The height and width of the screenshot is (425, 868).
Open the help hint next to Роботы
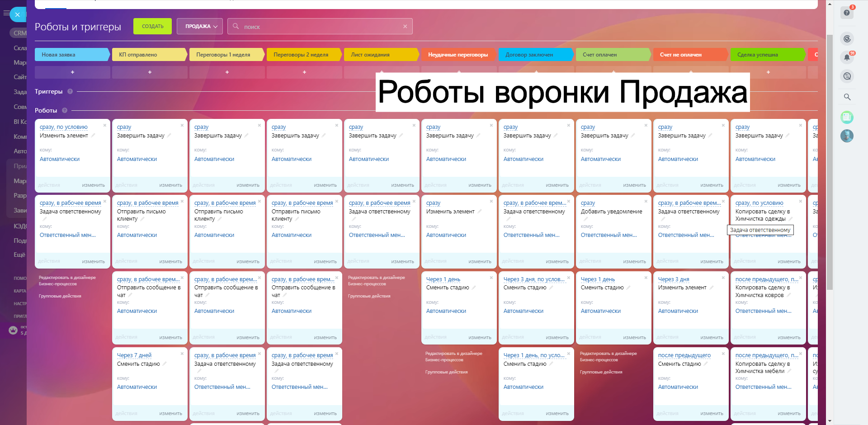click(65, 110)
